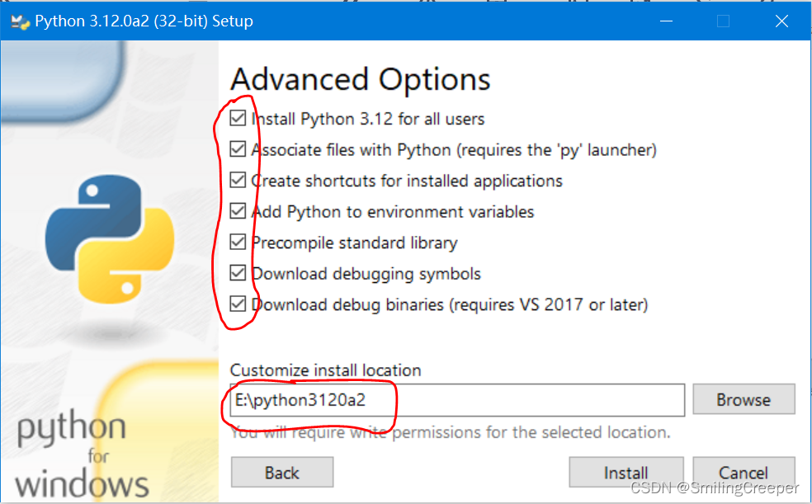Click the Browse button
This screenshot has height=504, width=812.
coord(743,399)
